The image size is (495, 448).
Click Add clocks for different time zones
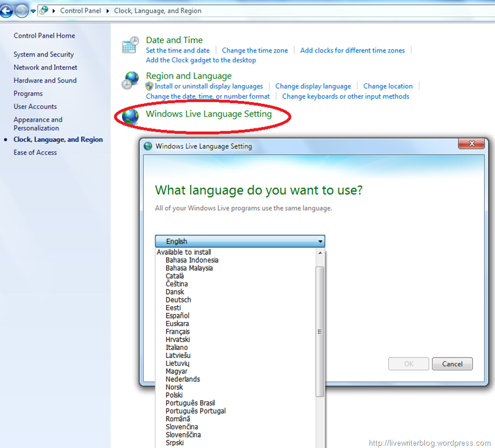point(353,51)
